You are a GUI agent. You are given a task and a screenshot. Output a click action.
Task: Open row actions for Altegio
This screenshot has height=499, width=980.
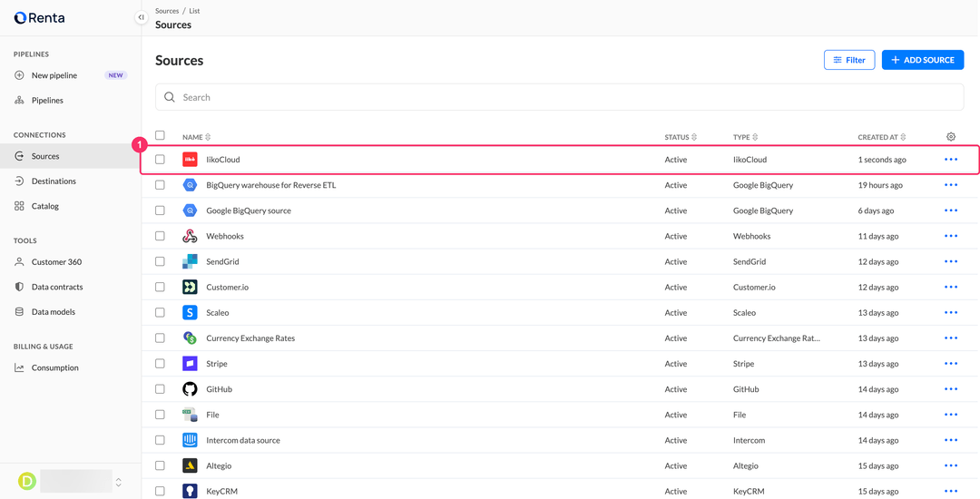tap(951, 466)
